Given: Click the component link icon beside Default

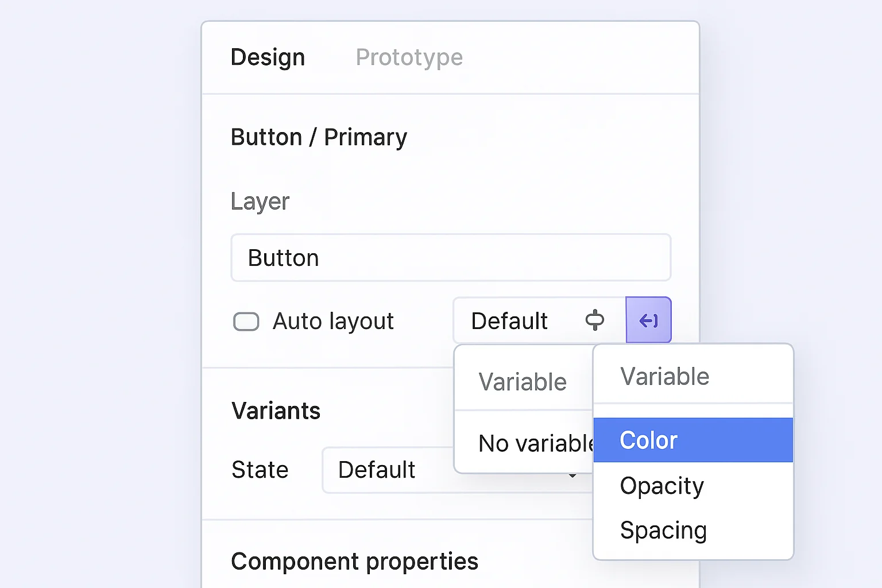Looking at the screenshot, I should [594, 320].
